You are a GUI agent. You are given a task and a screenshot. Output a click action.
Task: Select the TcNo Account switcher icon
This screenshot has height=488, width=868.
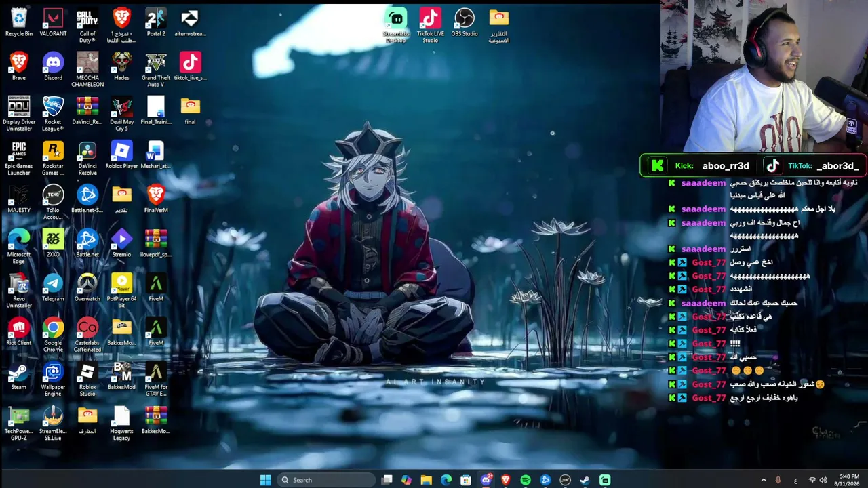coord(53,202)
